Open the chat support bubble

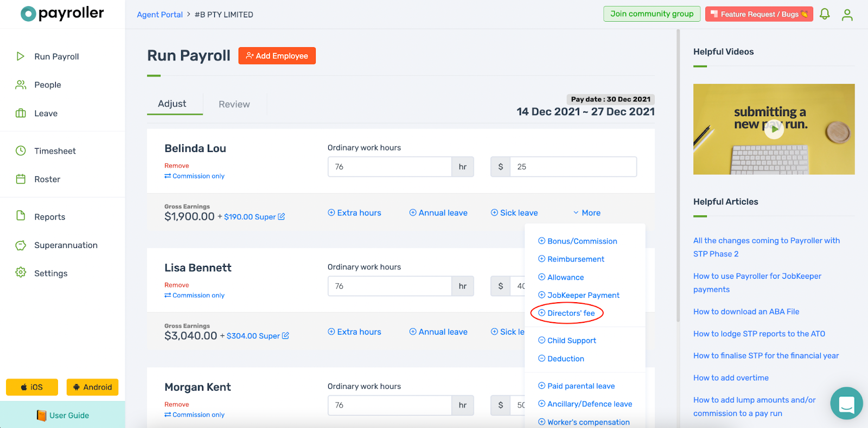click(x=846, y=403)
